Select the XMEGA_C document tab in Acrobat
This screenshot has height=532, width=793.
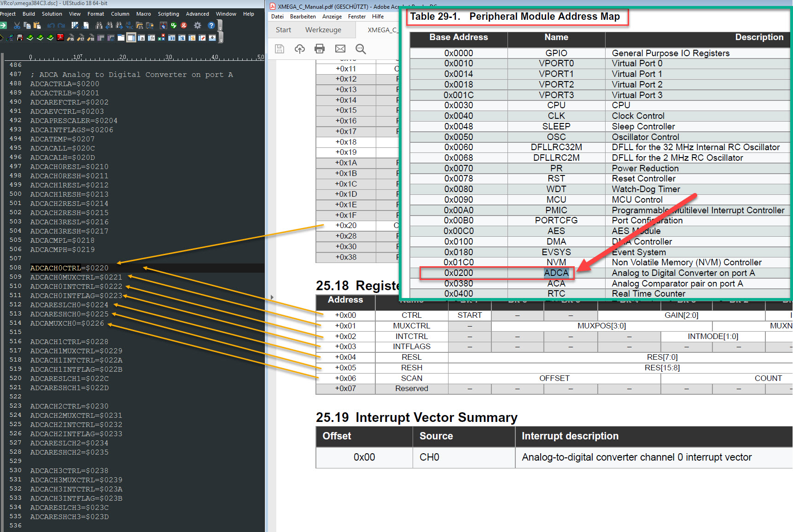[x=382, y=30]
